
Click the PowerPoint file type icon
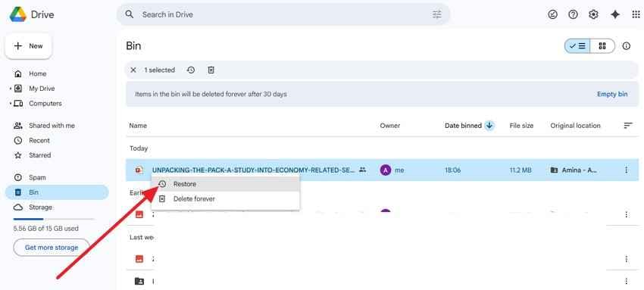[139, 170]
